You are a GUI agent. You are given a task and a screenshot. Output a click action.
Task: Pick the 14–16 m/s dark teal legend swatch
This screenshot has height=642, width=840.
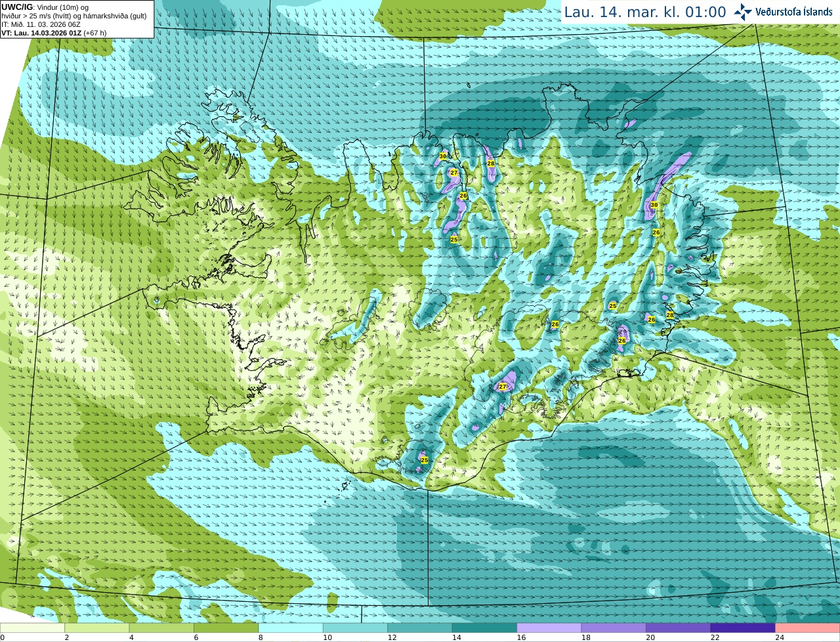point(484,628)
